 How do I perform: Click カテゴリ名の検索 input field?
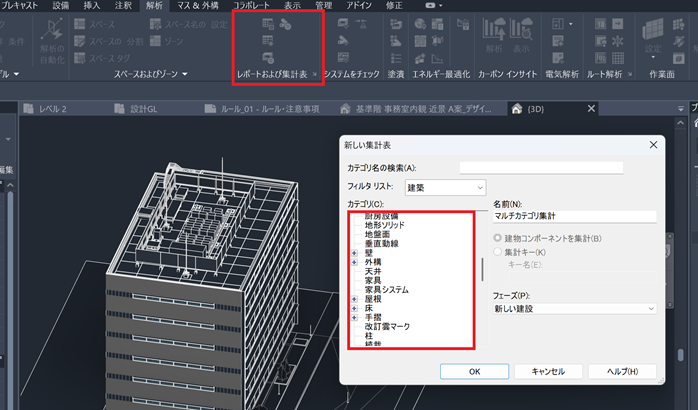(541, 168)
